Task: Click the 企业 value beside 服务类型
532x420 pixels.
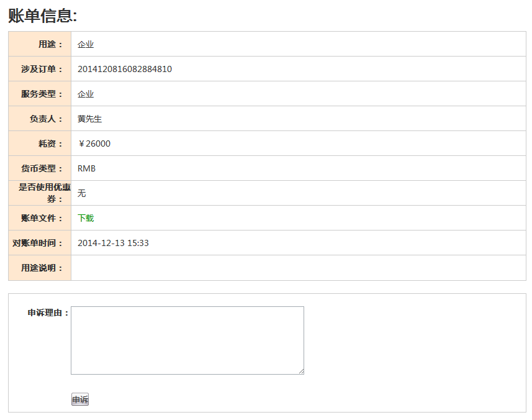Action: (86, 94)
